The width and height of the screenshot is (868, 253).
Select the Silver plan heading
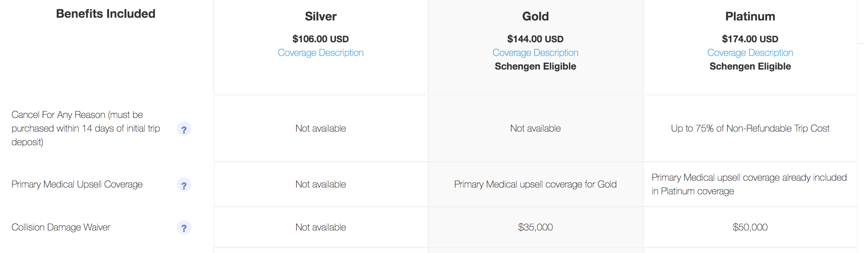pyautogui.click(x=321, y=16)
